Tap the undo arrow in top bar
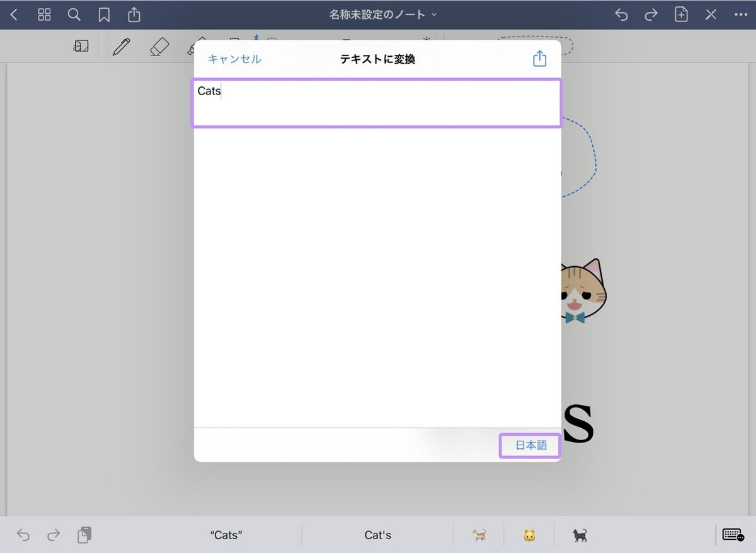 click(x=621, y=14)
